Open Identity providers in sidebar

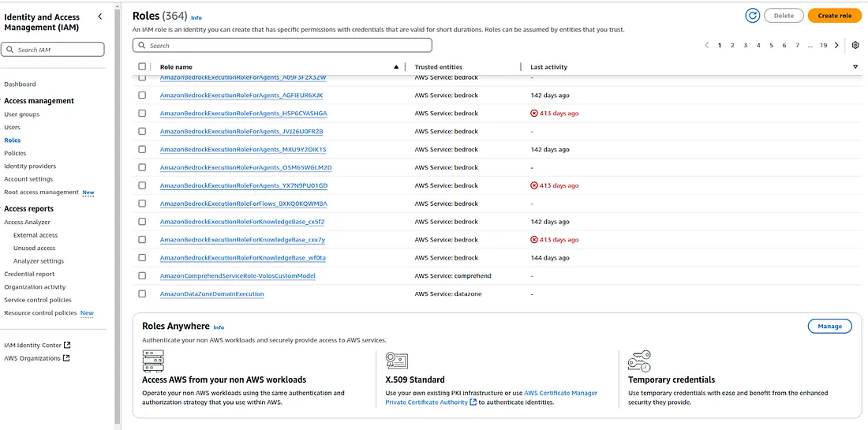pos(30,166)
